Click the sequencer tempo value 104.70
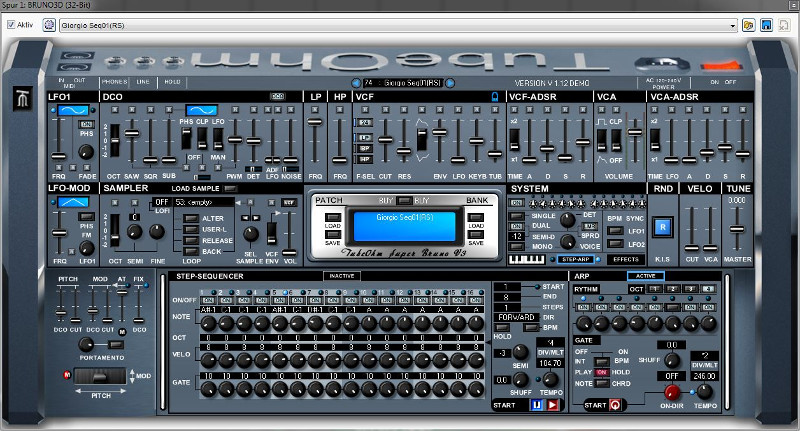 (x=550, y=363)
